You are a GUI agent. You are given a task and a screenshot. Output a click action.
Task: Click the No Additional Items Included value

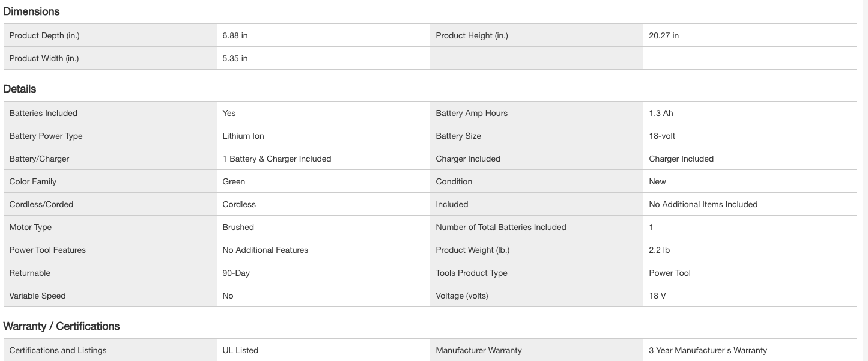tap(703, 204)
